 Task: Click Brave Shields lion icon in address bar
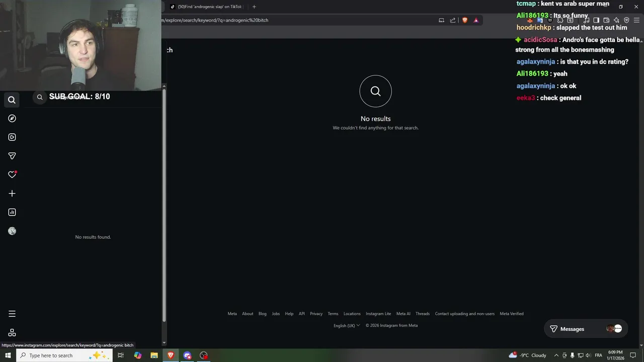coord(464,20)
